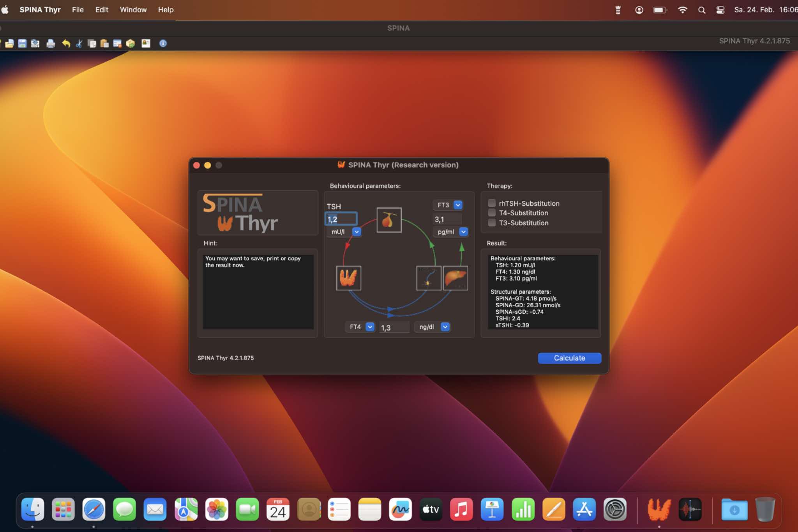Open Safari from the Dock
Viewport: 798px width, 532px height.
tap(94, 509)
